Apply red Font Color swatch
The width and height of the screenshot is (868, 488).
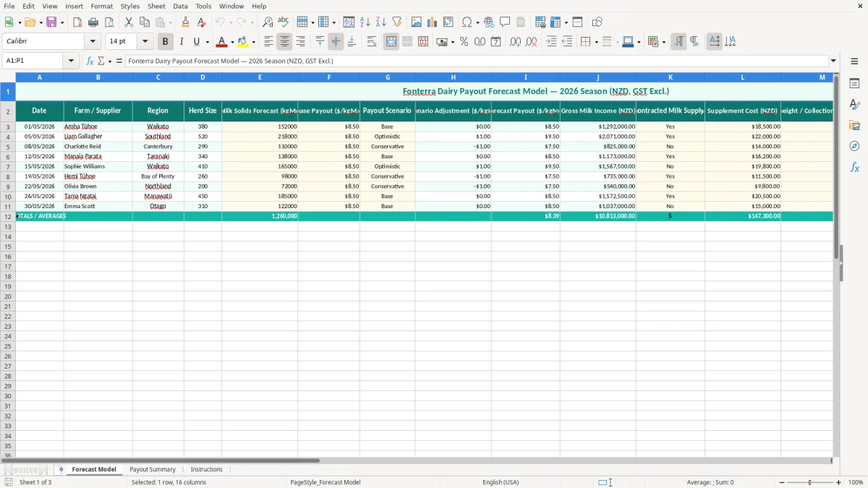[x=221, y=42]
